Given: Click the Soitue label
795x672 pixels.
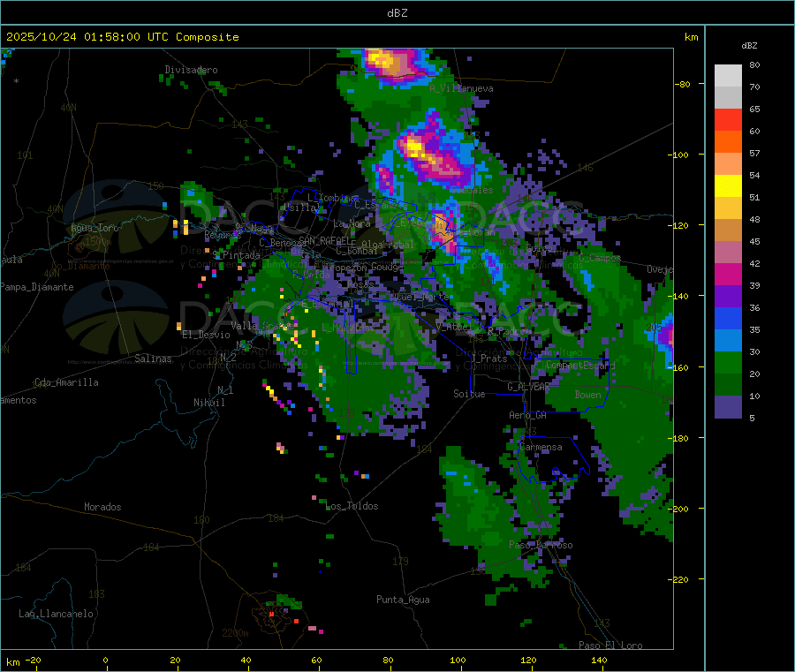Looking at the screenshot, I should (x=469, y=394).
